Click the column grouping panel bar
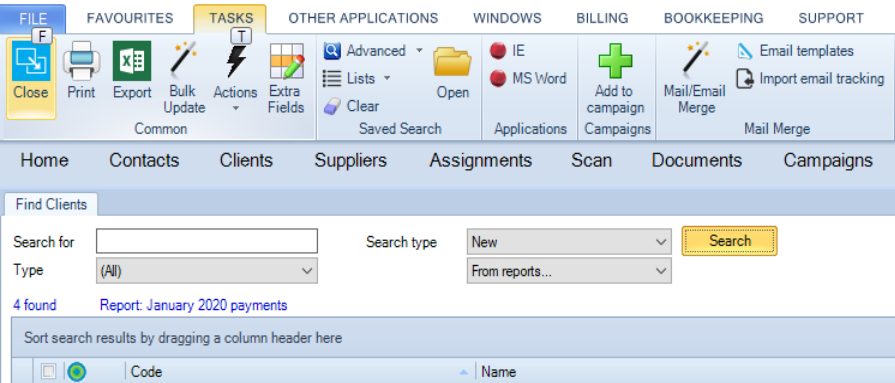 tap(453, 338)
